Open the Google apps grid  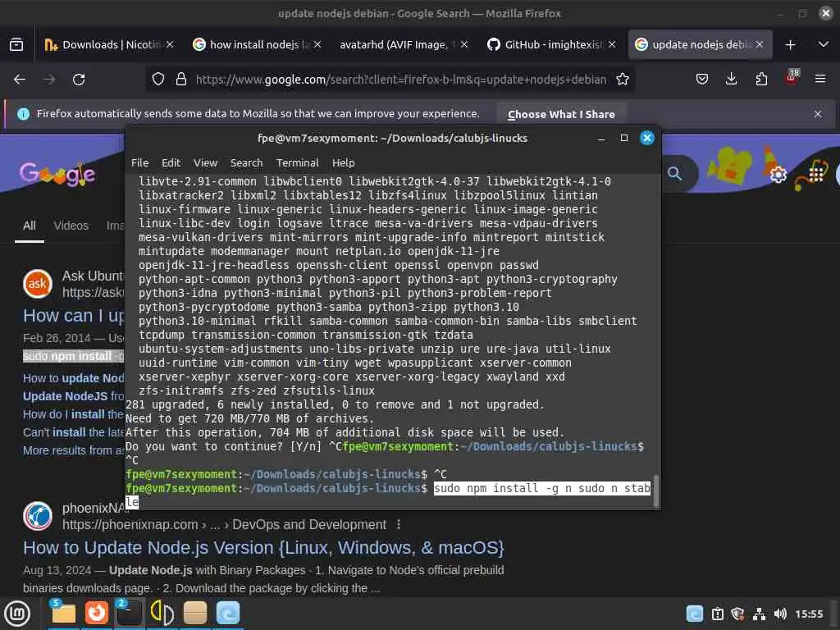816,174
